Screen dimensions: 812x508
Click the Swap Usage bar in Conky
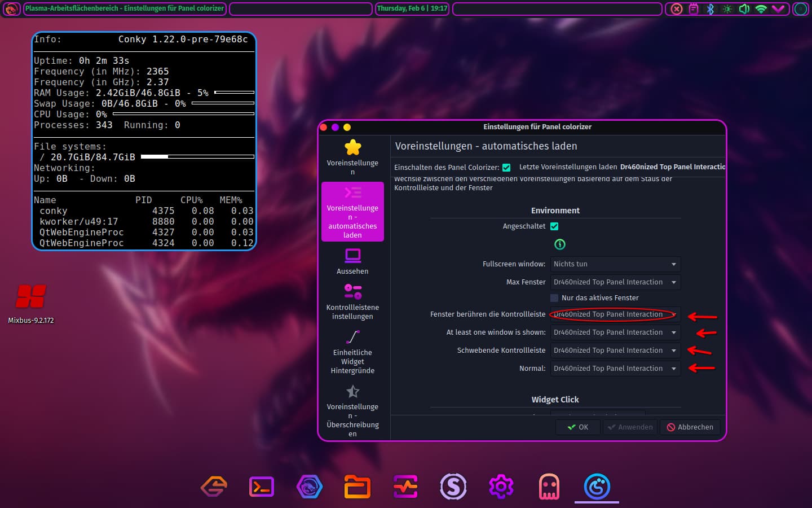click(x=223, y=103)
